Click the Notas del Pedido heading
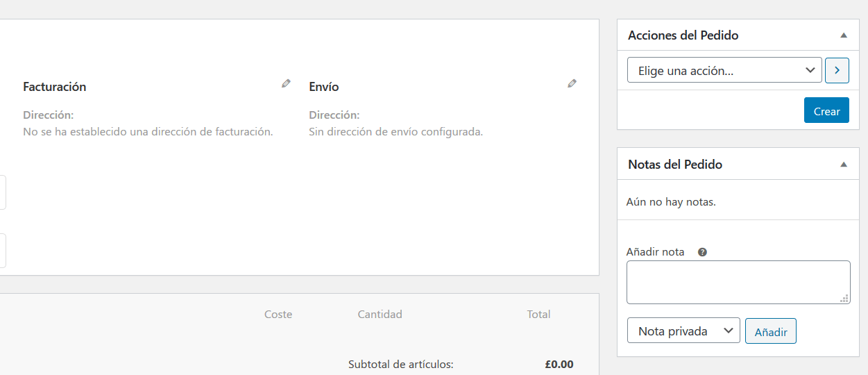The height and width of the screenshot is (375, 868). (x=675, y=165)
